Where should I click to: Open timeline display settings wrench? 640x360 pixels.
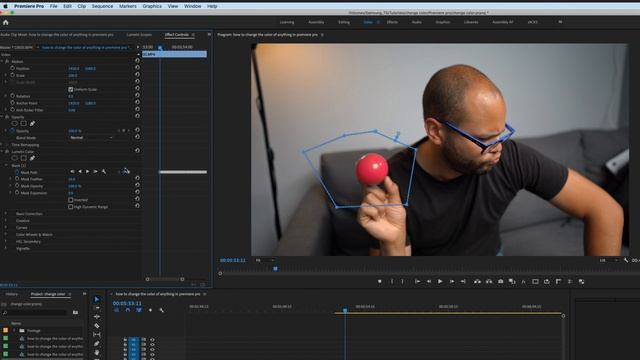pos(162,310)
